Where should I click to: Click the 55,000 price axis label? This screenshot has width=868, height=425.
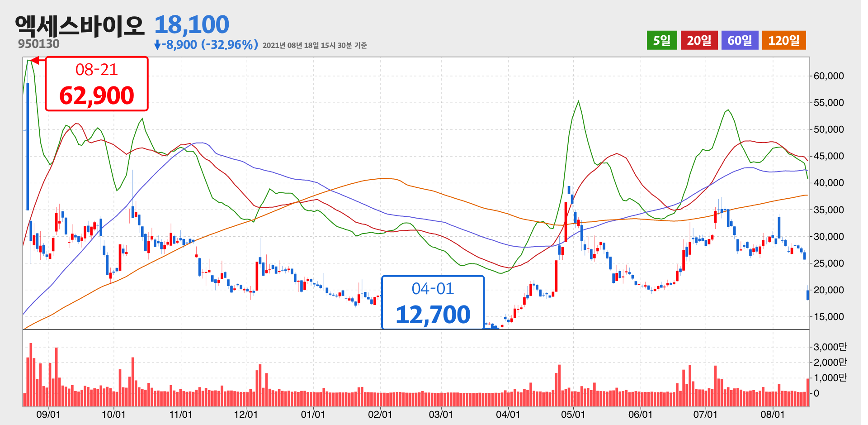pyautogui.click(x=829, y=103)
